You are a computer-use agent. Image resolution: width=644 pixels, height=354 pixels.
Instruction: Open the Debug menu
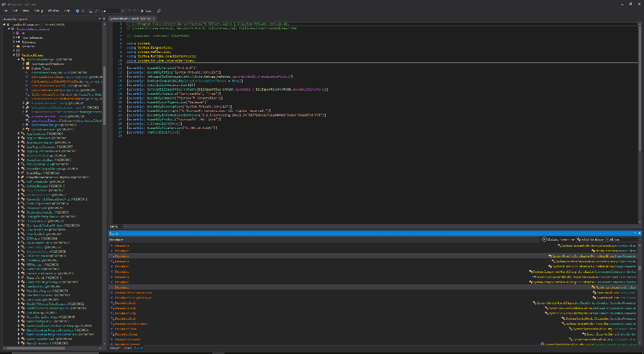(38, 11)
